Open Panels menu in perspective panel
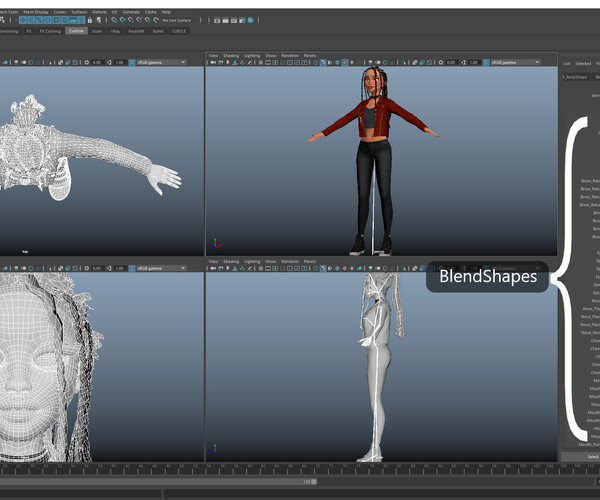Screen dimensions: 600x500 click(310, 56)
